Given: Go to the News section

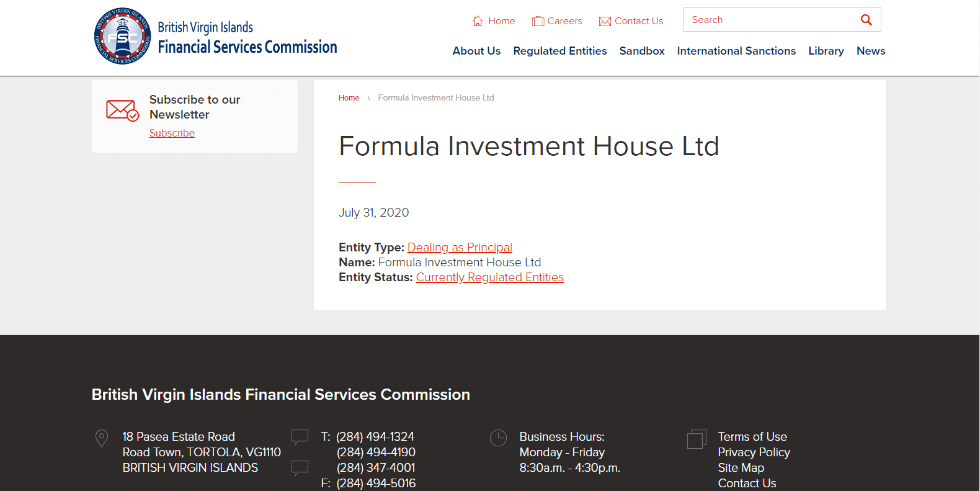Looking at the screenshot, I should pos(870,51).
